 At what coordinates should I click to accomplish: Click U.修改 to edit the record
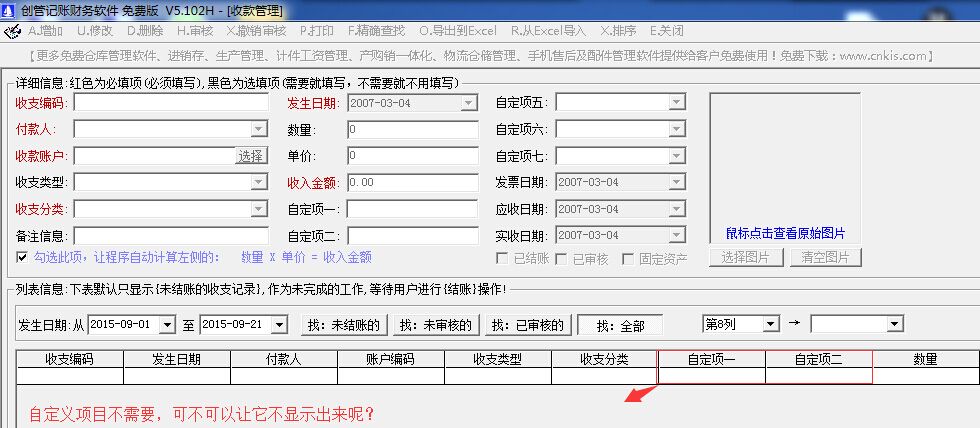click(x=94, y=30)
